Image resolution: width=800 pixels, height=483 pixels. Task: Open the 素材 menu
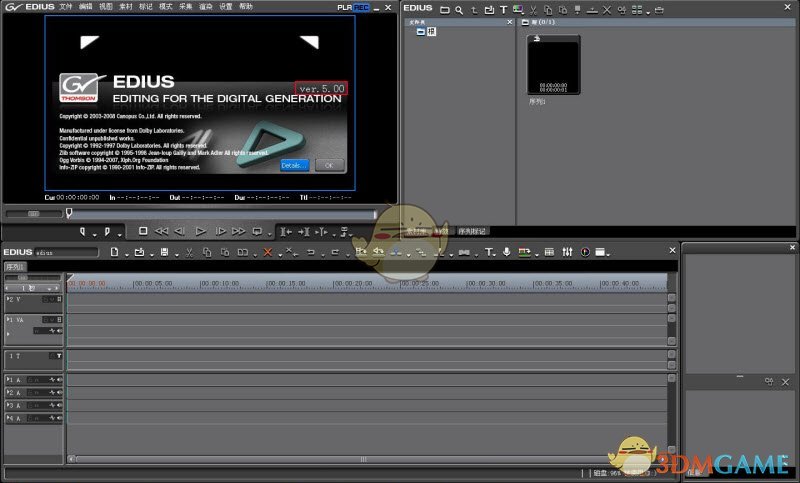[x=126, y=7]
